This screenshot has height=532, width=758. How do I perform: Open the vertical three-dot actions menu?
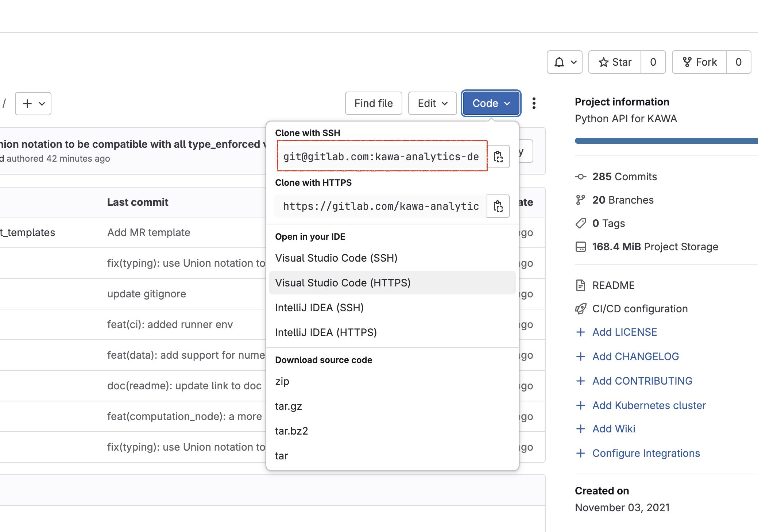534,103
